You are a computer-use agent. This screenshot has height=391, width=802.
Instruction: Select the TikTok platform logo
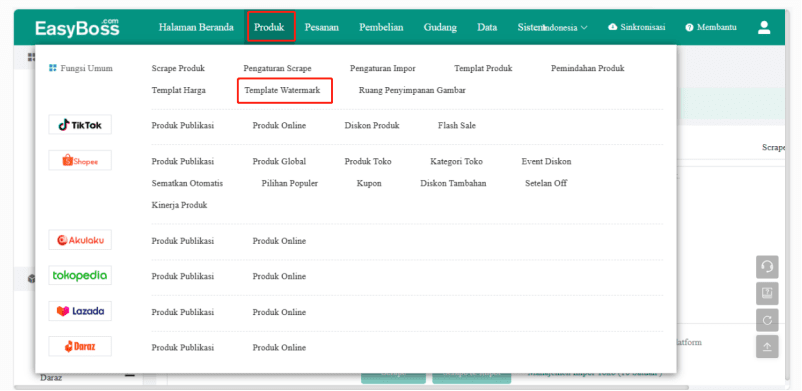(80, 125)
